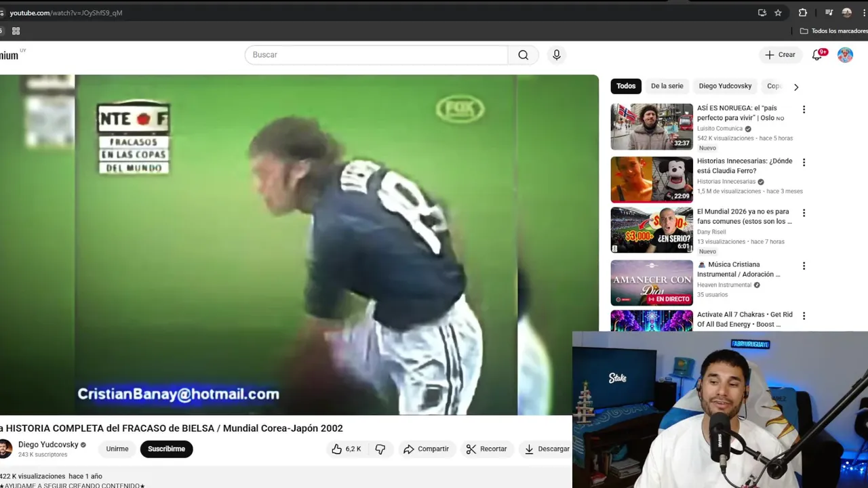Open the Chrome three-dot menu

point(864,13)
